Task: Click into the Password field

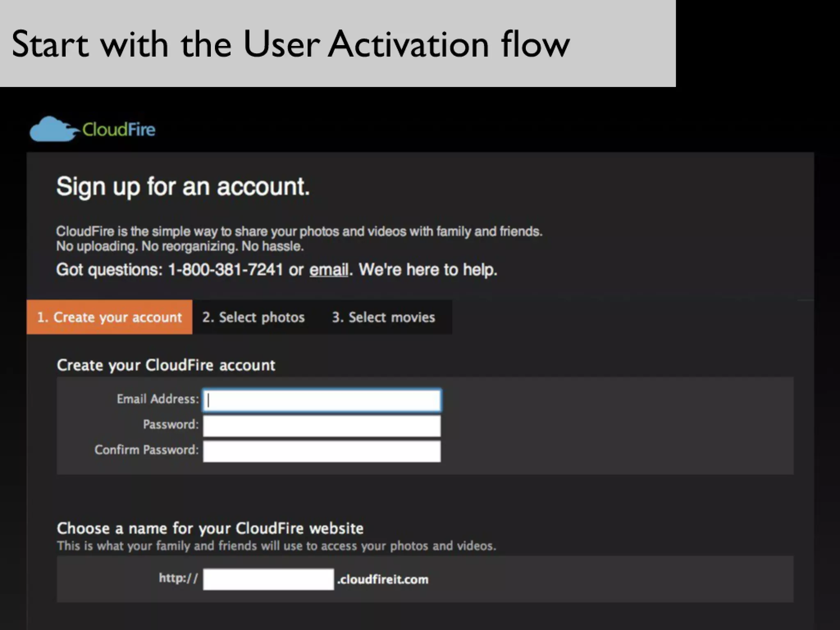Action: point(322,426)
